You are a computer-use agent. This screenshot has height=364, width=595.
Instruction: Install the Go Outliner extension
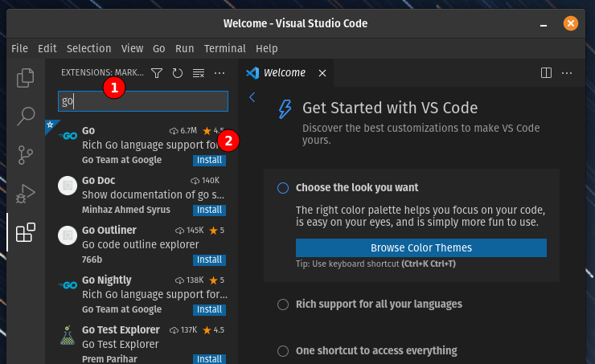[209, 260]
